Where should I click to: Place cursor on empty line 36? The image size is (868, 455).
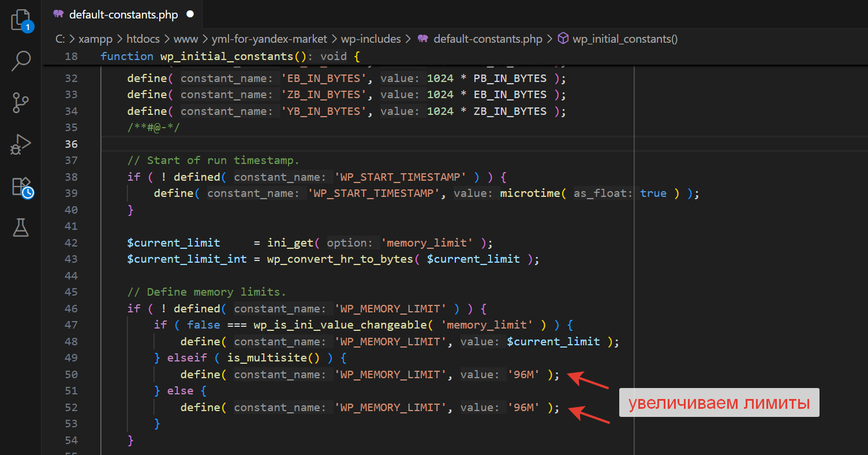(x=346, y=144)
